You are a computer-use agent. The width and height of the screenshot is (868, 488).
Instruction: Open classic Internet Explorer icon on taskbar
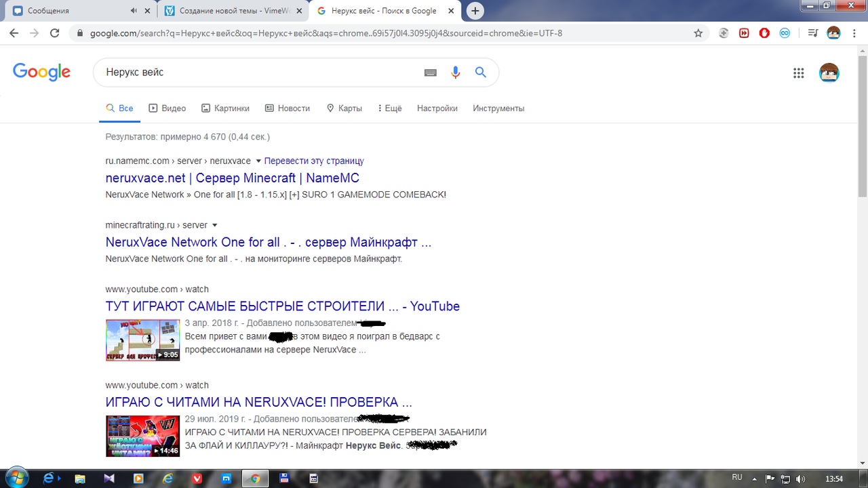167,479
